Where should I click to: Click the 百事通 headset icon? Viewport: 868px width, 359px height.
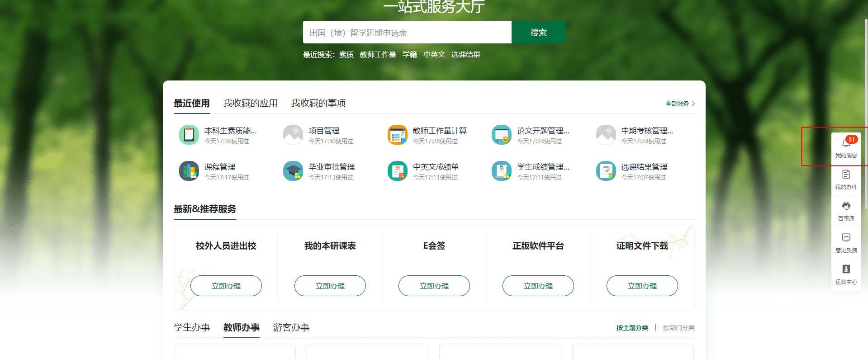846,206
